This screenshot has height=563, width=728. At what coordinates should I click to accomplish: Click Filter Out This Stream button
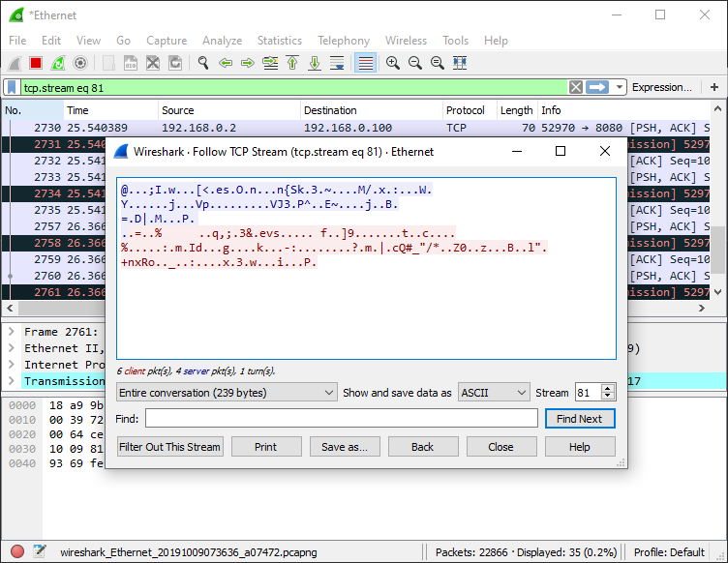[170, 447]
